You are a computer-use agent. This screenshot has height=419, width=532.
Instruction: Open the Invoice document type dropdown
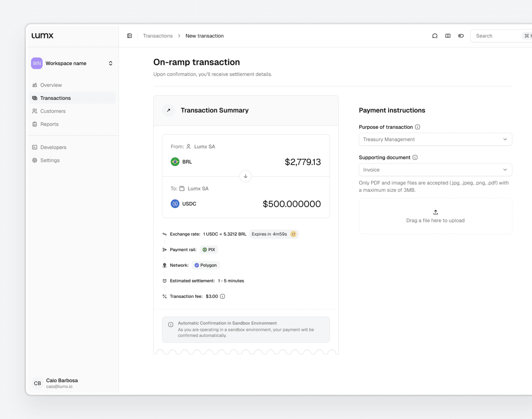coord(435,170)
